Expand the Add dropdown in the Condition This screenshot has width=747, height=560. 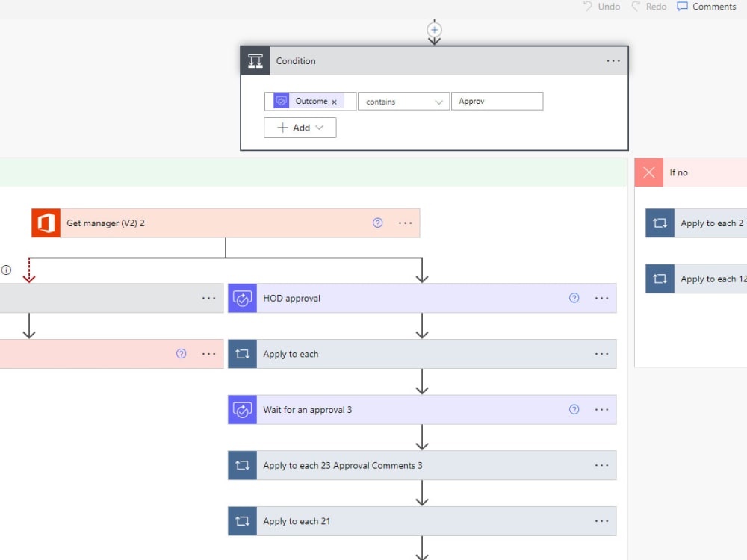click(300, 127)
